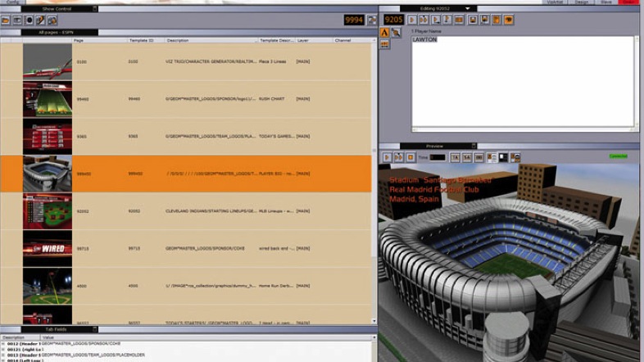Select the Cleveland Indians 92052 page thumbnail

pyautogui.click(x=48, y=211)
